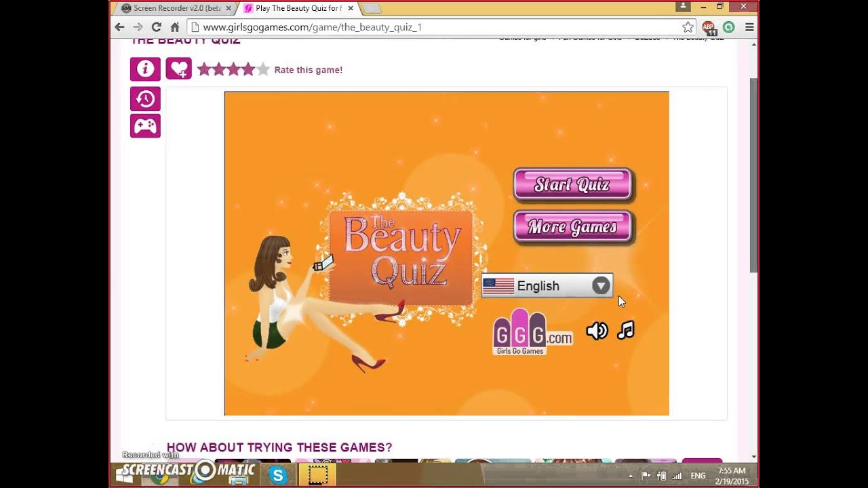
Task: Click the ENG input language indicator
Action: pos(698,476)
